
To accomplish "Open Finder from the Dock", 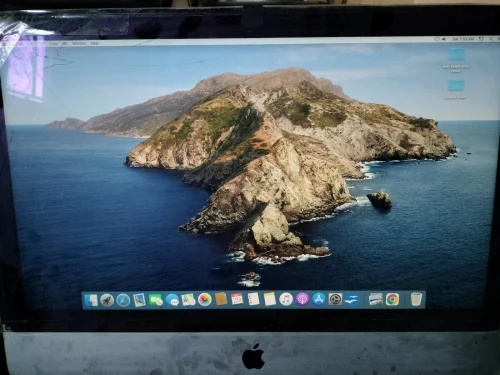I will coord(91,300).
